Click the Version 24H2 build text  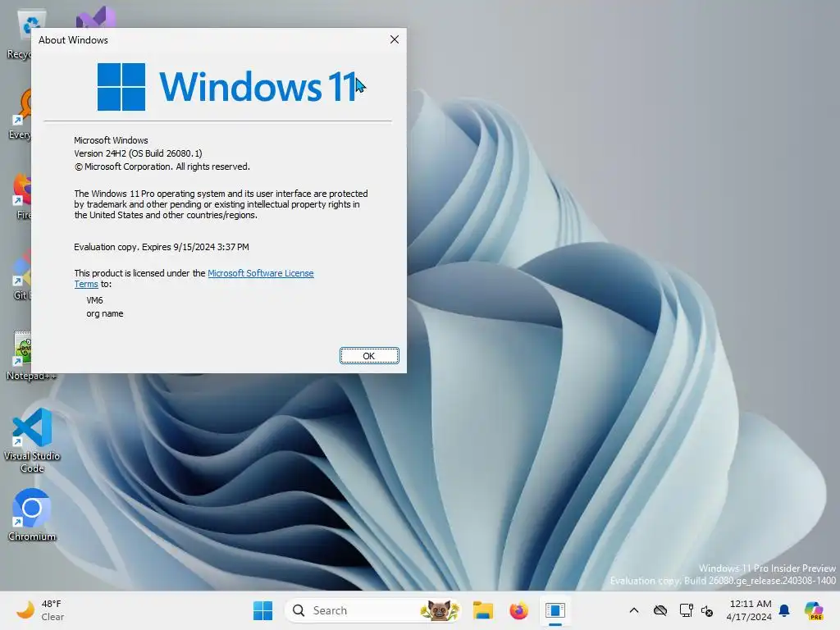(138, 153)
